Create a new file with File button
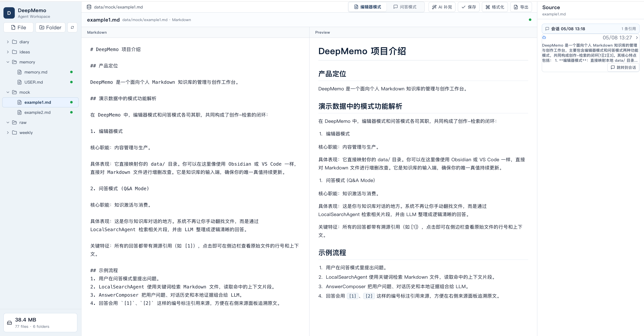The image size is (644, 336). [x=19, y=28]
